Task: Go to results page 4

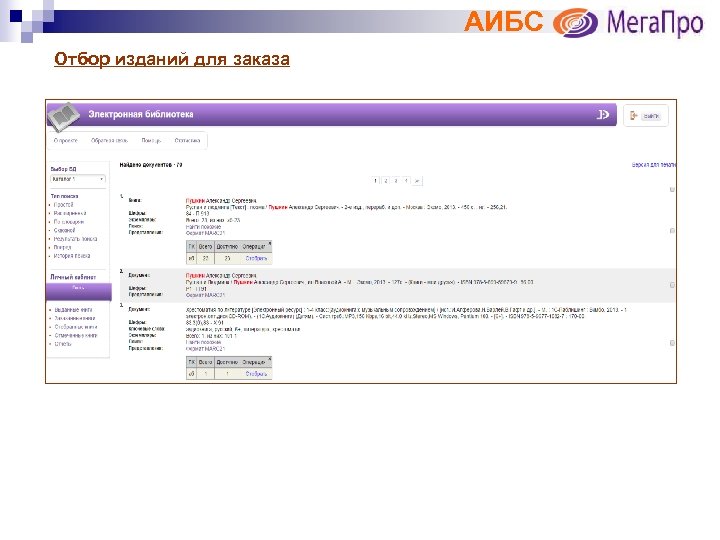Action: click(406, 181)
